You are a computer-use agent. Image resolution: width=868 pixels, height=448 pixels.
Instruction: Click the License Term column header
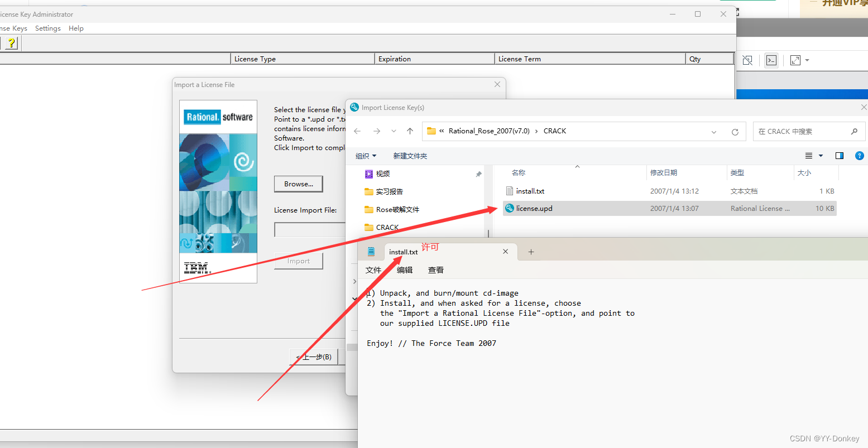tap(590, 59)
